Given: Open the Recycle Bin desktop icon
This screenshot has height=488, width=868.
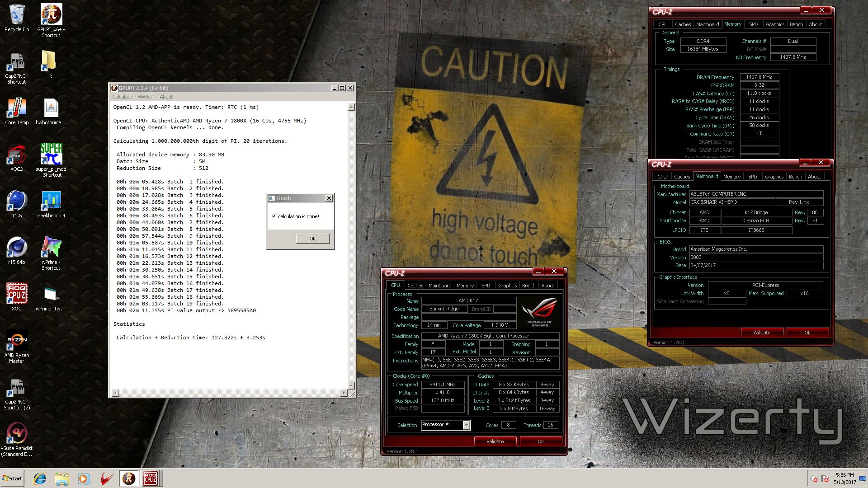Looking at the screenshot, I should (x=17, y=18).
